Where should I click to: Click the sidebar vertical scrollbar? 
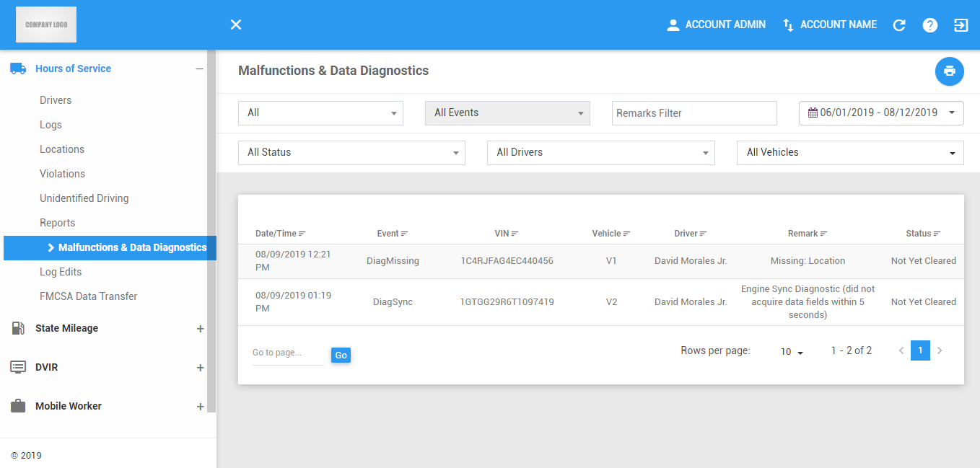point(211,231)
